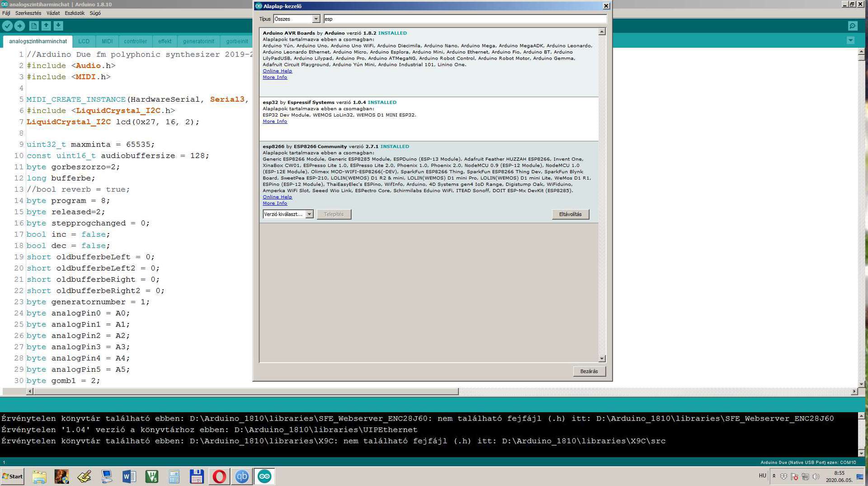Open the File Explorer taskbar icon
This screenshot has height=486, width=868.
pos(39,477)
